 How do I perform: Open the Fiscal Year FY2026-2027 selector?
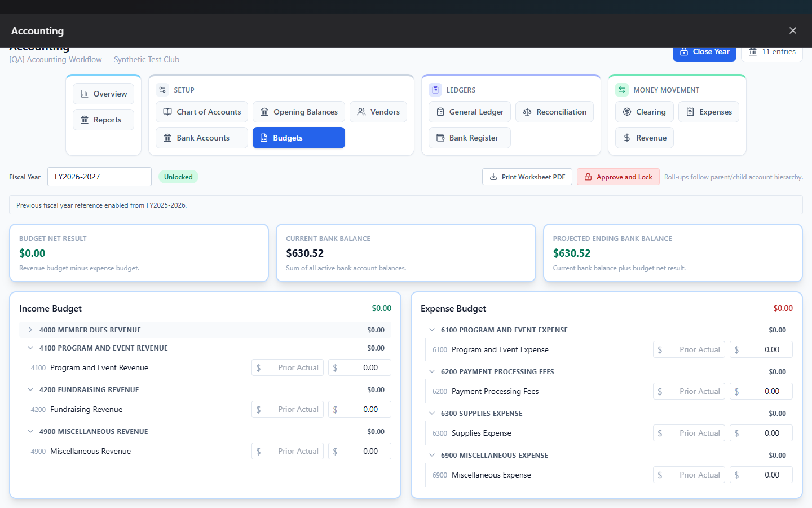click(x=99, y=177)
